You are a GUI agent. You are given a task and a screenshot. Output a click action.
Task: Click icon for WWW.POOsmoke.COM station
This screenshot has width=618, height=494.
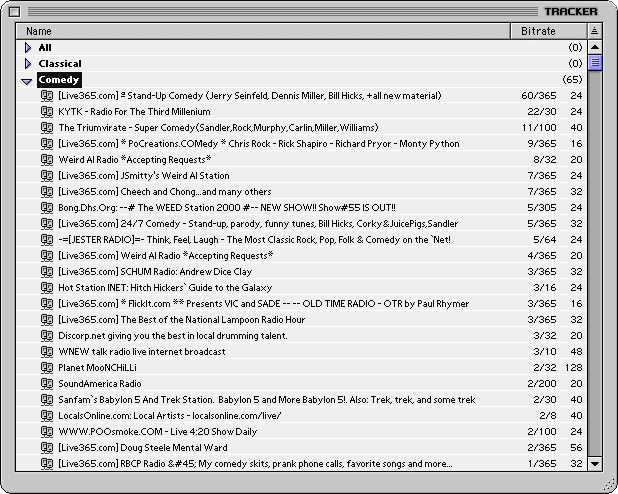point(47,432)
